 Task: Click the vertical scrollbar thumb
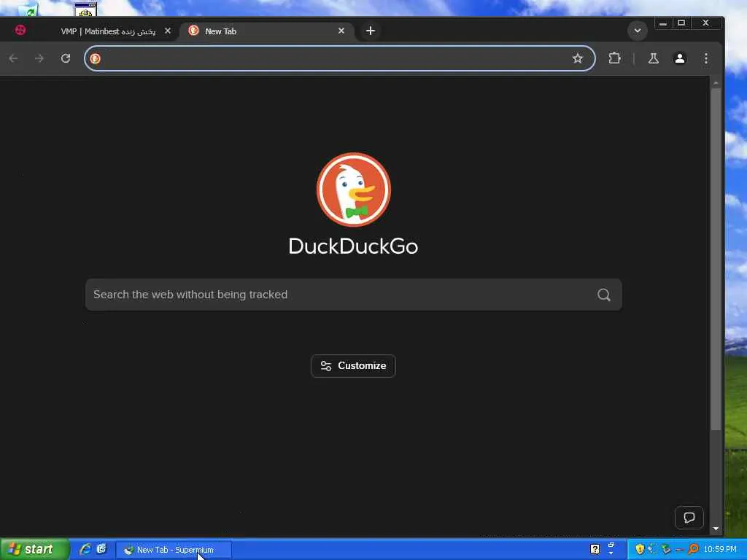[x=716, y=259]
